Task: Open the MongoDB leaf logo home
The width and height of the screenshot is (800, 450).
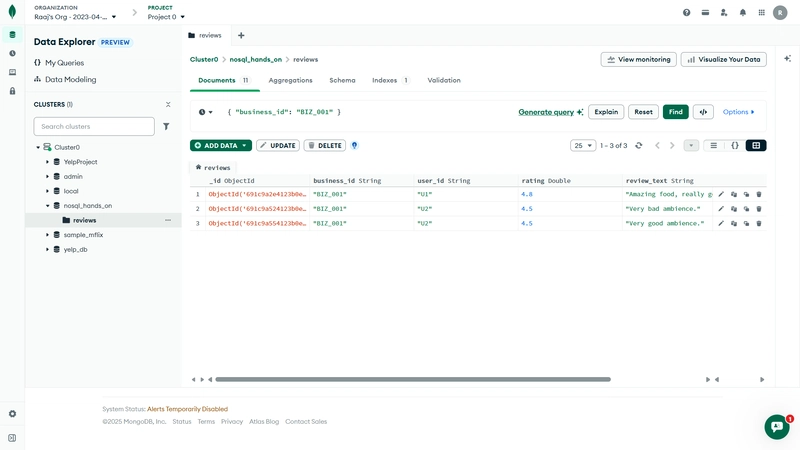Action: point(12,11)
